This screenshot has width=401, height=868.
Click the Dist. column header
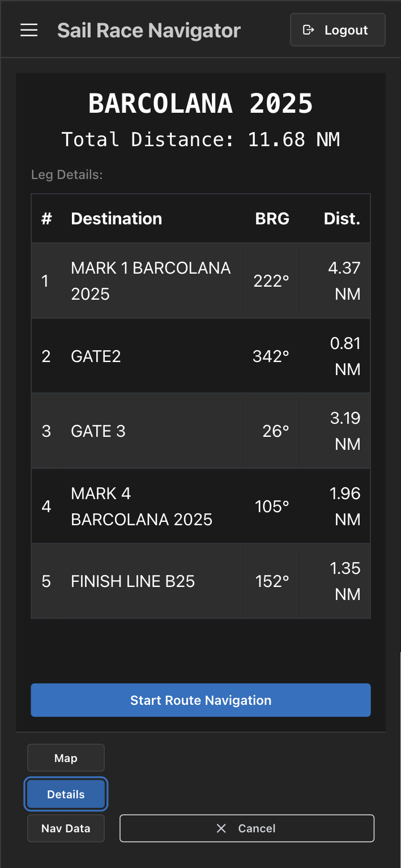[342, 219]
